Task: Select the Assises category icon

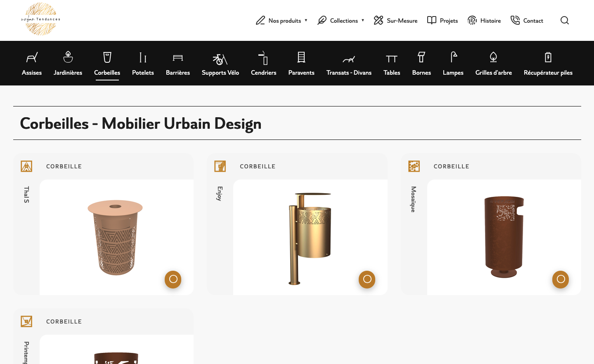Action: (32, 57)
